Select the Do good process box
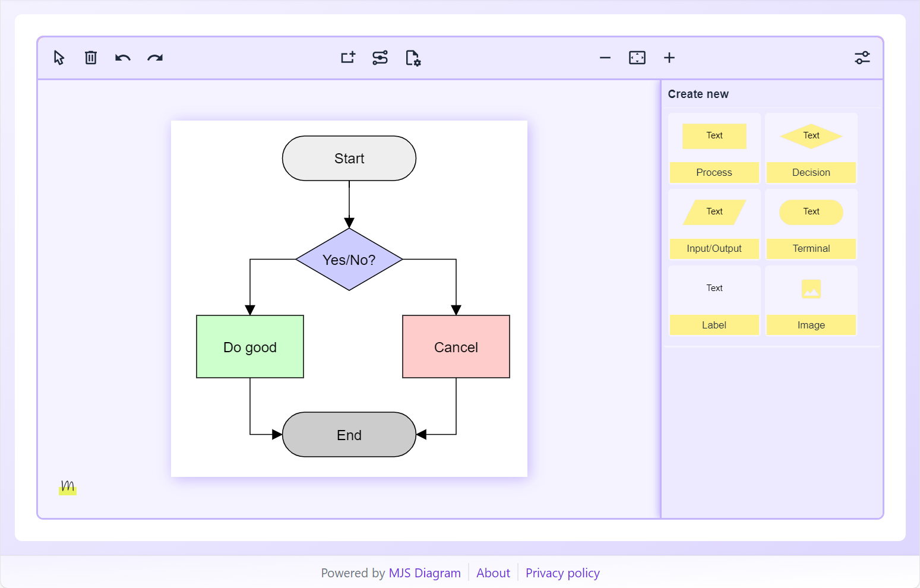The width and height of the screenshot is (920, 588). click(250, 347)
